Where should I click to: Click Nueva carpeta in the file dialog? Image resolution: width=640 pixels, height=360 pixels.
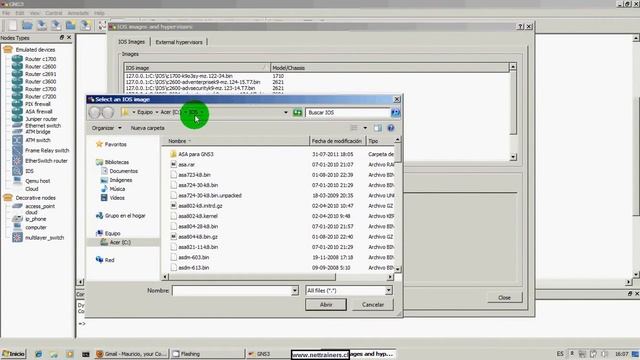click(147, 128)
